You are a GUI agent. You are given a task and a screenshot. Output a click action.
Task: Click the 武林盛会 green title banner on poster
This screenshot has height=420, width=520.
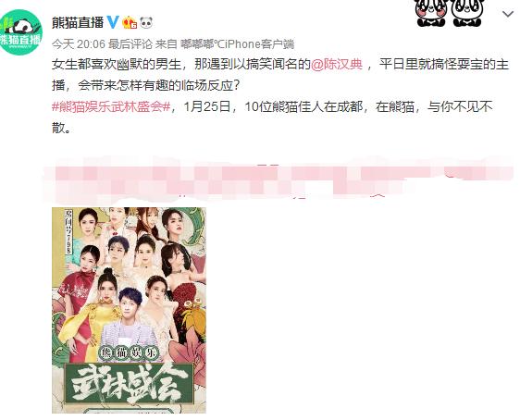pos(129,384)
